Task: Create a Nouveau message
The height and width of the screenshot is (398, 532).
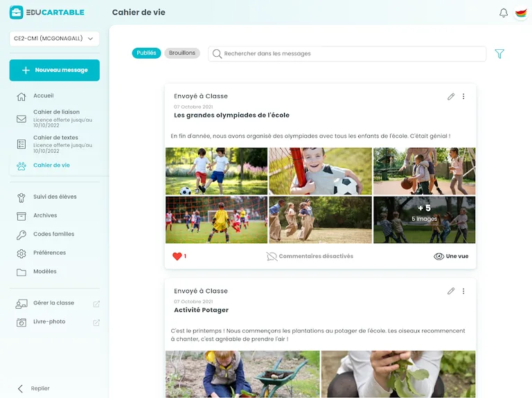Action: pyautogui.click(x=54, y=70)
